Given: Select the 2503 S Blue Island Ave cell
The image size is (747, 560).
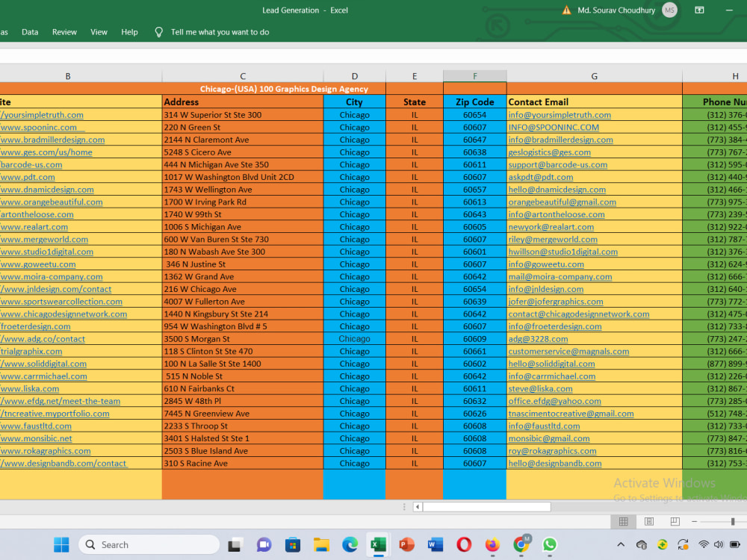Looking at the screenshot, I should pyautogui.click(x=243, y=451).
